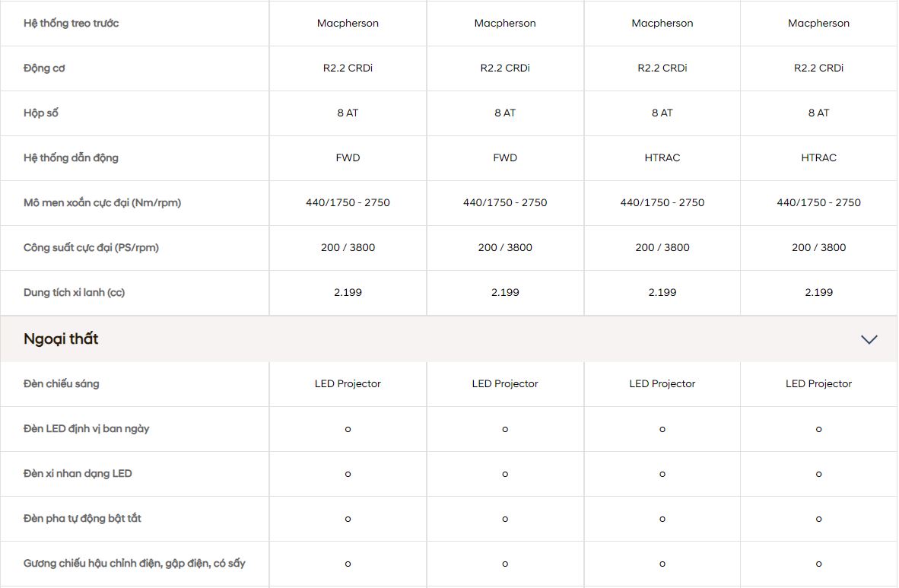
Task: Select first column LED Projector cell
Action: (x=348, y=384)
